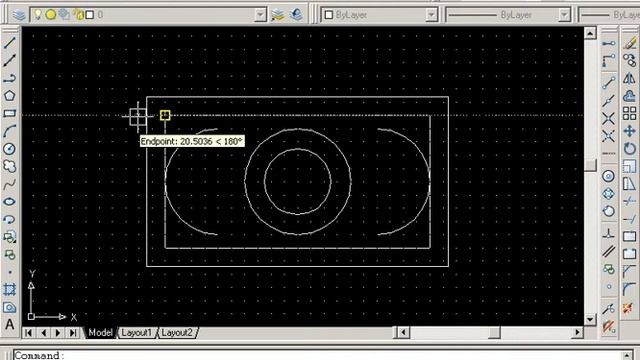Viewport: 640px width, 360px height.
Task: Select the Multiline Text tool
Action: [x=9, y=325]
